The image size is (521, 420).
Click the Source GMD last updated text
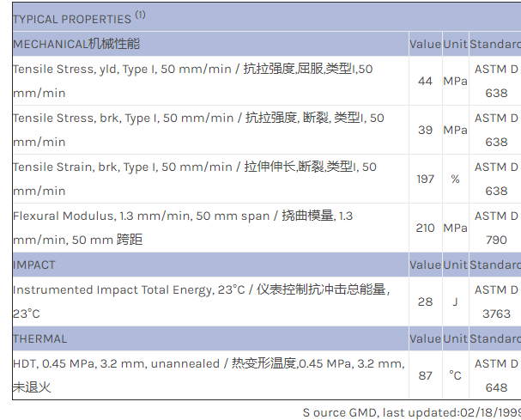[411, 412]
